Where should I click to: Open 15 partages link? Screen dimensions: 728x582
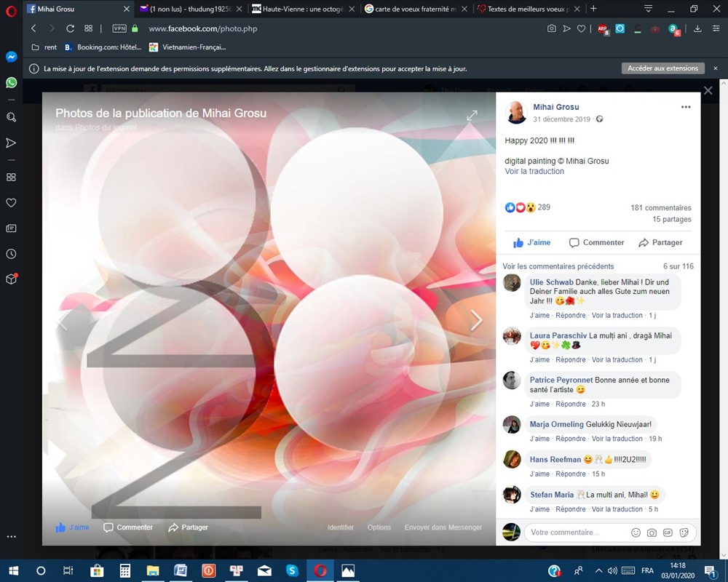672,219
